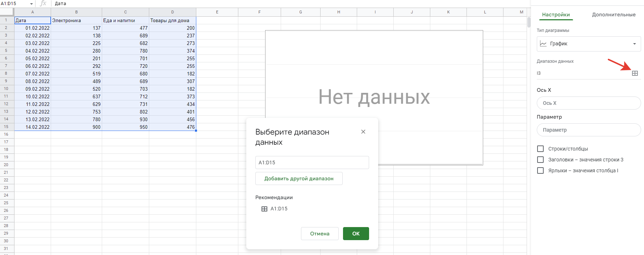Screen dimensions: 644x255
Task: Switch to the Настройки tab
Action: (x=556, y=15)
